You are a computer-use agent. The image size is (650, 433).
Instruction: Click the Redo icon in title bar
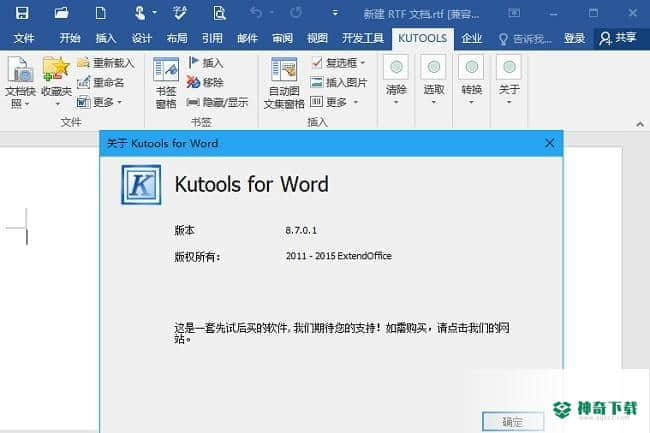tap(296, 13)
